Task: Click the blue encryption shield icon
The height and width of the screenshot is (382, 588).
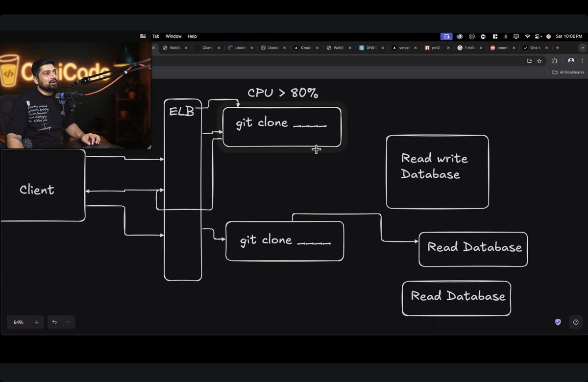Action: 558,322
